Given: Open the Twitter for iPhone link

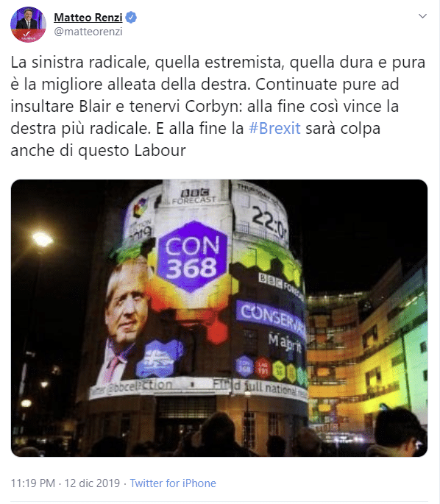Looking at the screenshot, I should click(173, 483).
